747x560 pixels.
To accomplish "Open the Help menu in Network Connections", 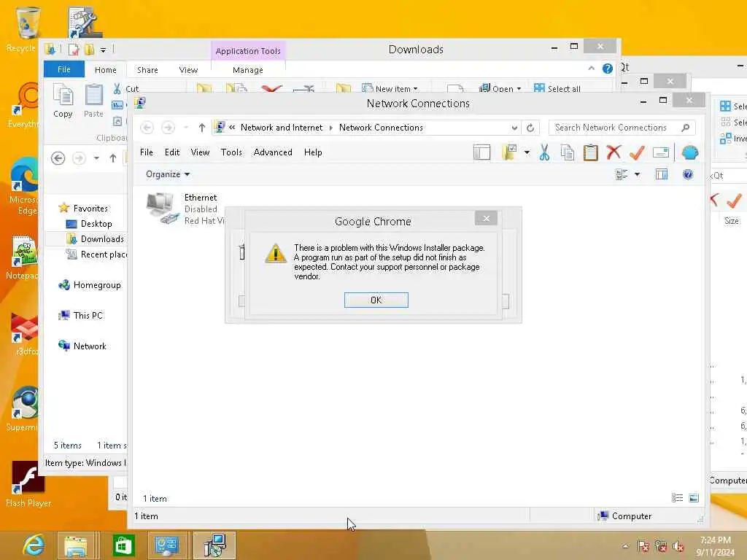I will (x=313, y=152).
